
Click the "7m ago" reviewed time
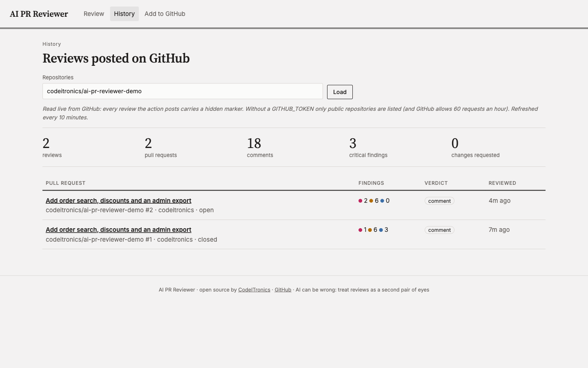(x=499, y=230)
